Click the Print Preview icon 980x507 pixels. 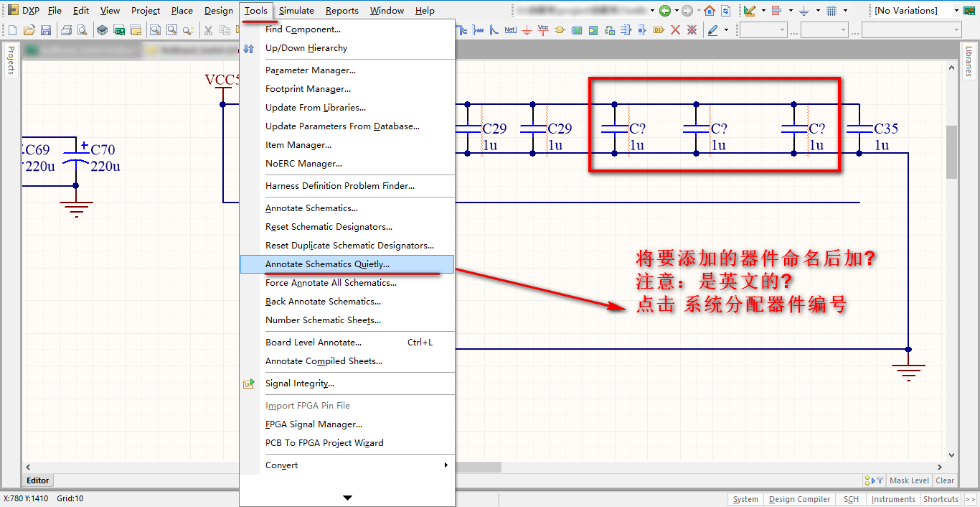click(82, 30)
